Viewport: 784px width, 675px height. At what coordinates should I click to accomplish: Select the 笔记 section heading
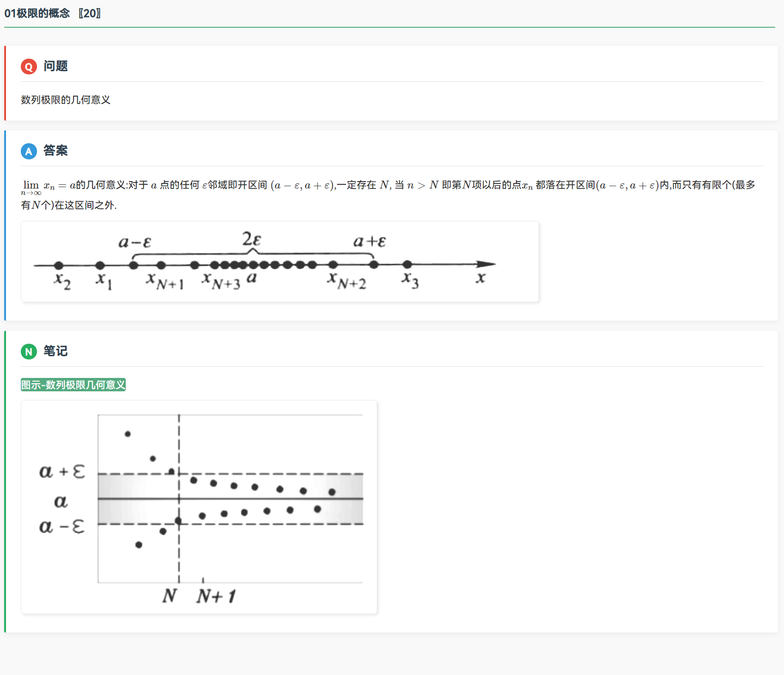click(x=55, y=351)
